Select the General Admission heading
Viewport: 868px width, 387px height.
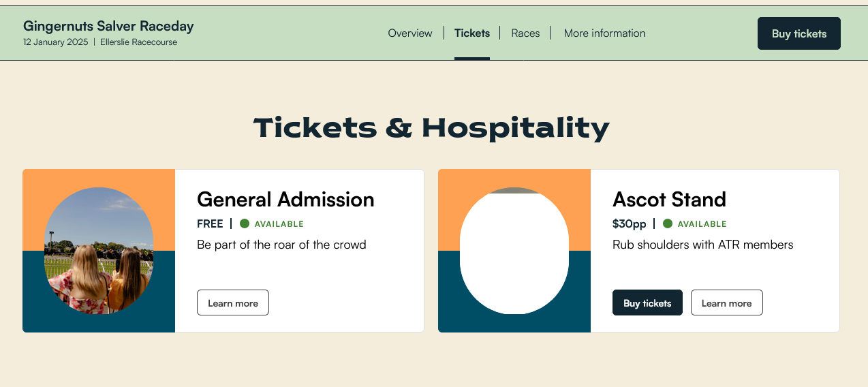[285, 199]
